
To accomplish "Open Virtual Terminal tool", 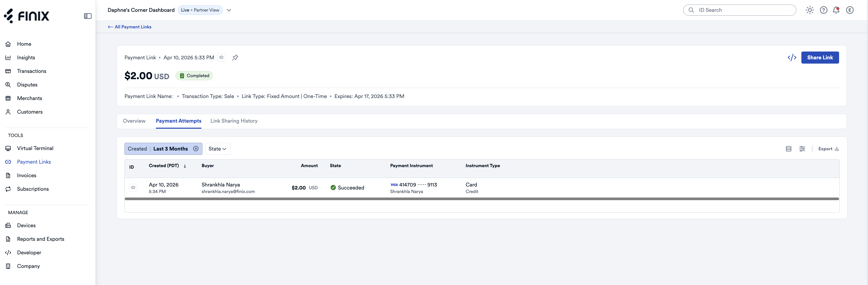I will pyautogui.click(x=35, y=148).
